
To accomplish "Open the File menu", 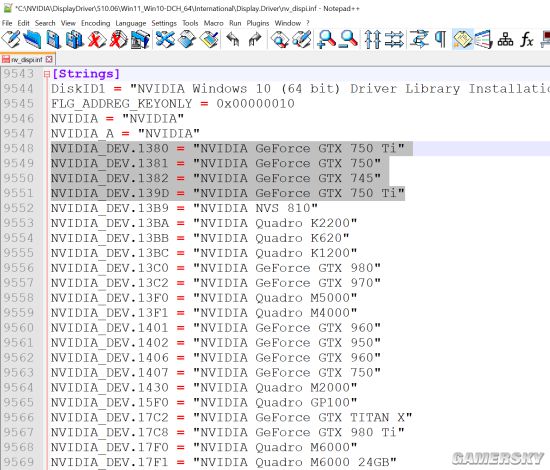I will point(7,23).
